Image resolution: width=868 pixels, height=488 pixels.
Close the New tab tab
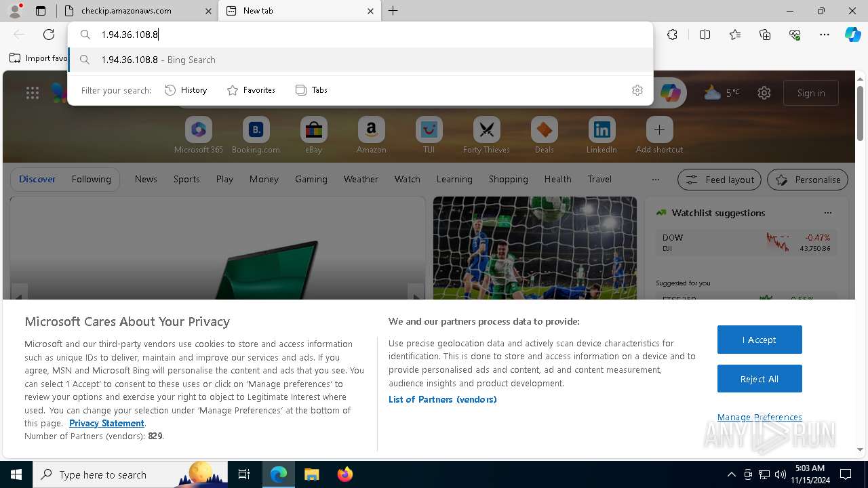click(371, 11)
